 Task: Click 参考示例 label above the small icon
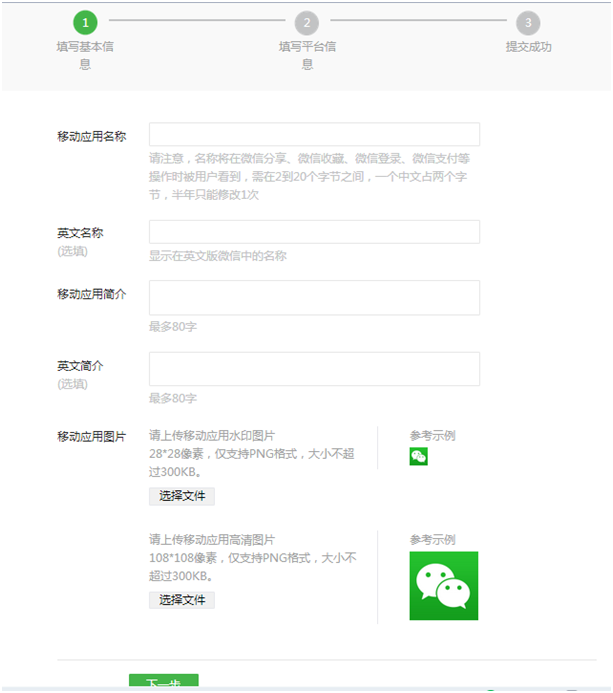[x=432, y=436]
